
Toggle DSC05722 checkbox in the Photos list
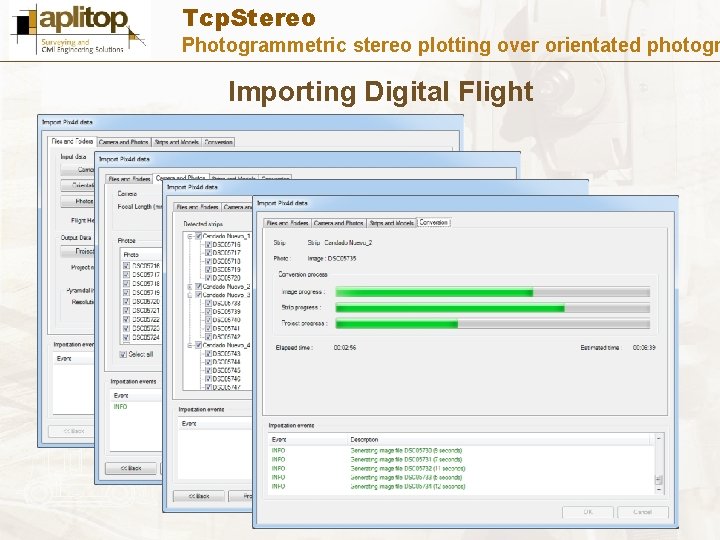(x=126, y=320)
